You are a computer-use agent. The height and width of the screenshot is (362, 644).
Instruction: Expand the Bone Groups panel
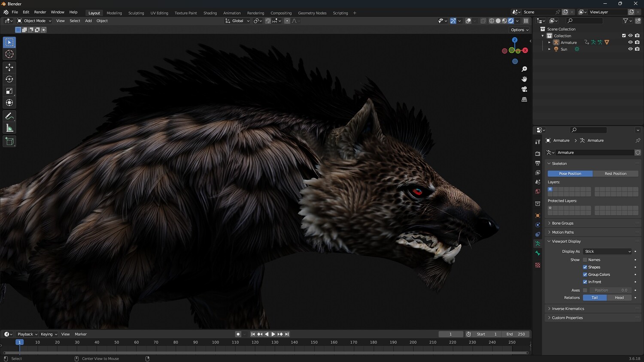click(562, 223)
